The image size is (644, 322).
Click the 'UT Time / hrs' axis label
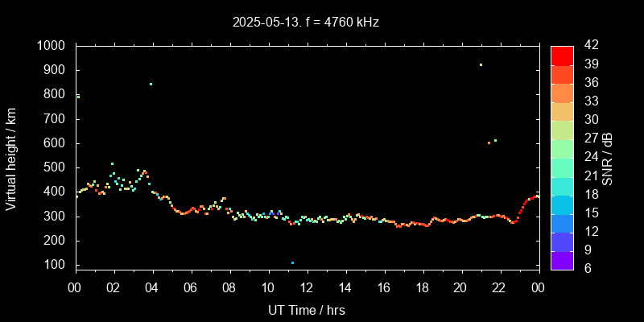pyautogui.click(x=307, y=309)
